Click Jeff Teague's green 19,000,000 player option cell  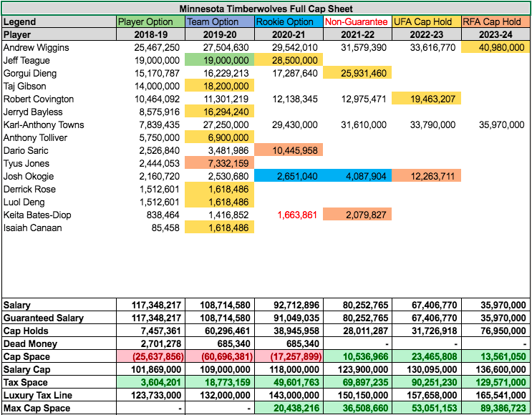[x=220, y=60]
